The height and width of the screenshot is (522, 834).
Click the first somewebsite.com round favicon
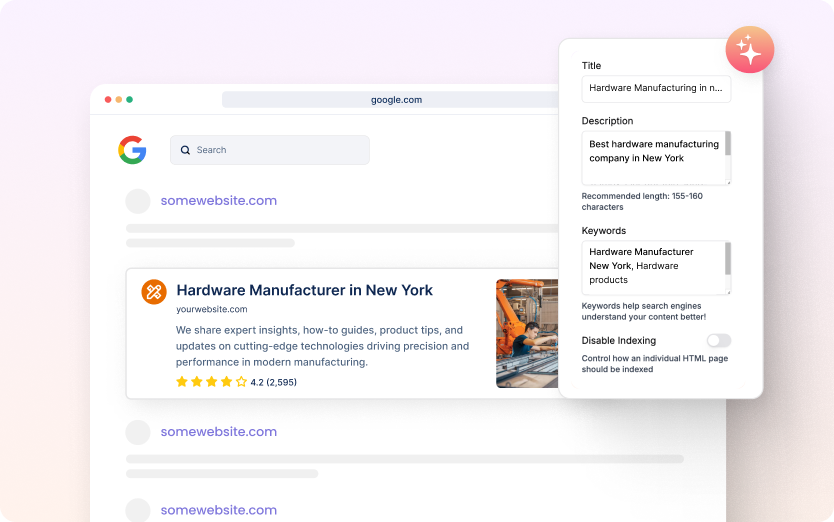(x=138, y=201)
